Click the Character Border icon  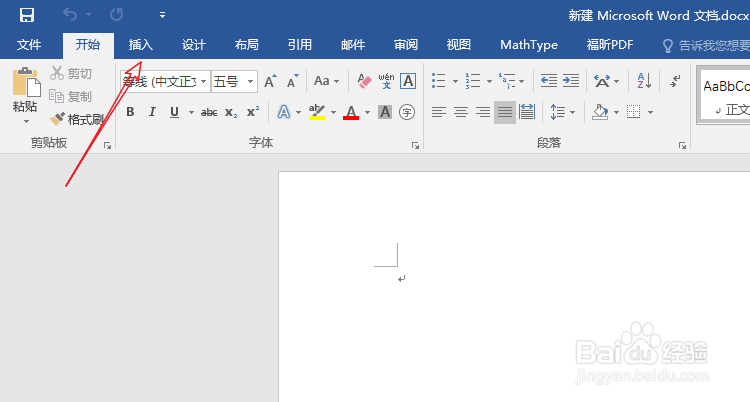[408, 81]
